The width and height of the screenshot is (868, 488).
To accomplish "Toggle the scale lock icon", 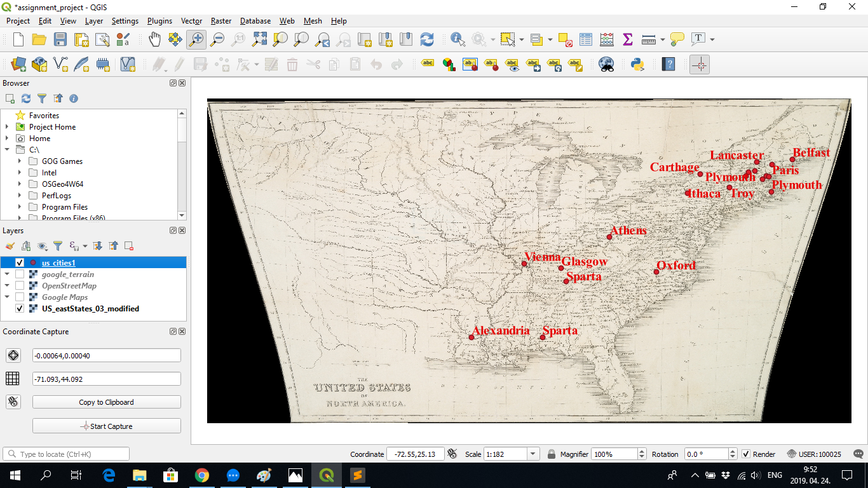I will click(552, 454).
